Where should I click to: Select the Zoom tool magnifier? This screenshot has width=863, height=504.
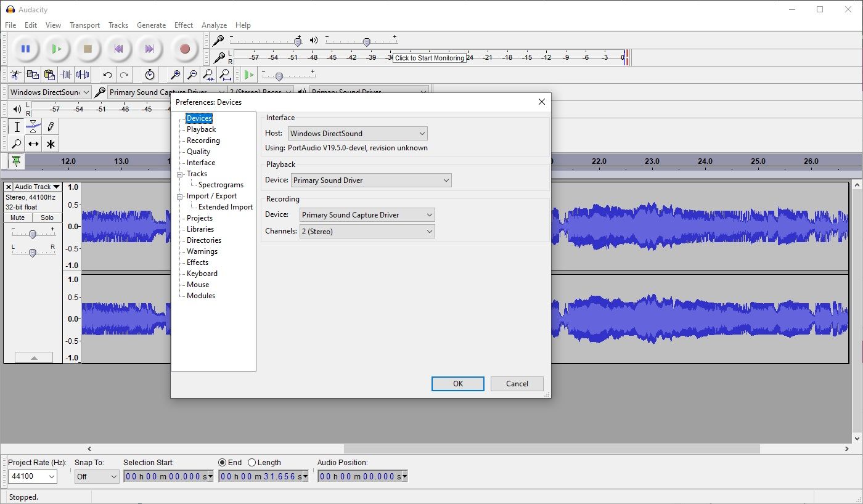point(17,144)
